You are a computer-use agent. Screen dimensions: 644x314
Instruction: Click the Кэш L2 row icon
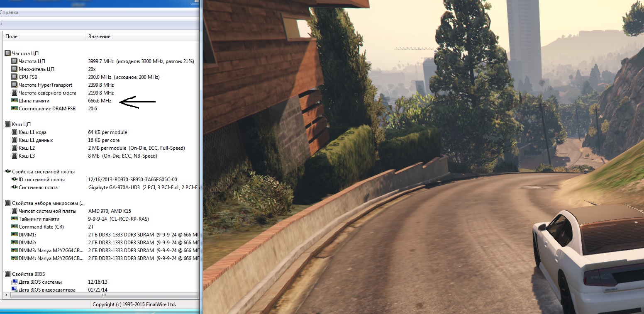pos(14,148)
